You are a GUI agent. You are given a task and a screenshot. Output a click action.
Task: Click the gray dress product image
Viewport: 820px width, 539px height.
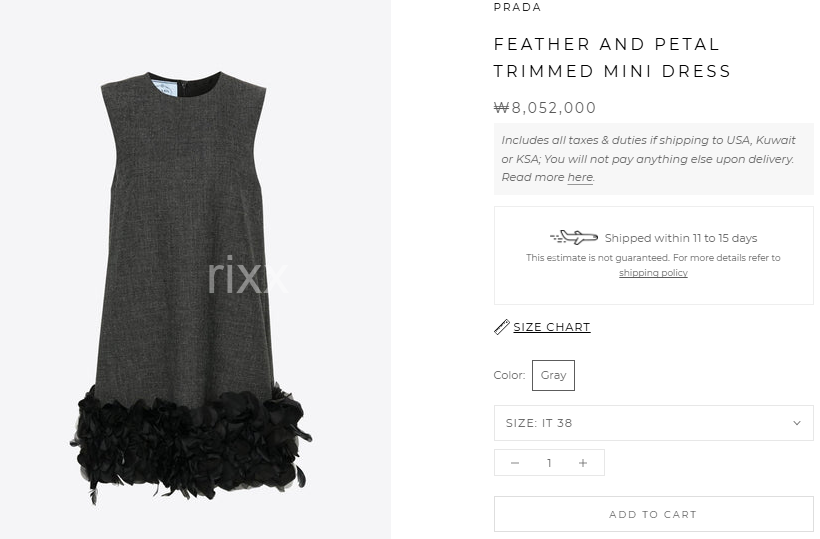click(x=191, y=288)
